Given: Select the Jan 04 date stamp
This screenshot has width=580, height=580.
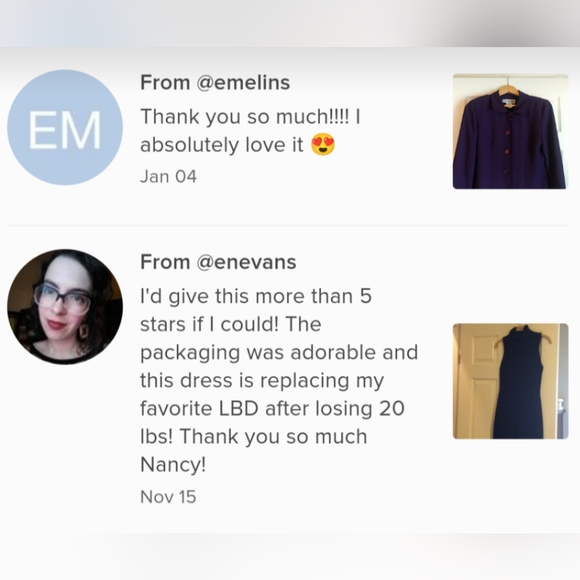Looking at the screenshot, I should (168, 176).
